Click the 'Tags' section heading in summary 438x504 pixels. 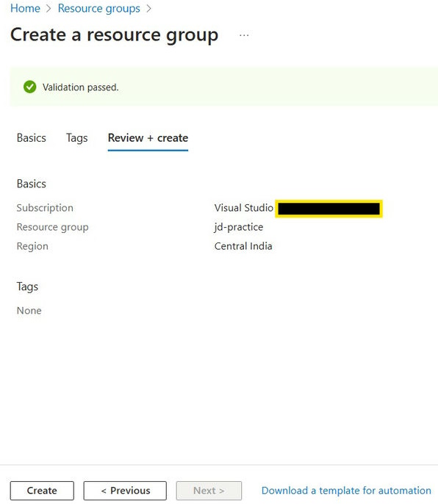pos(27,287)
